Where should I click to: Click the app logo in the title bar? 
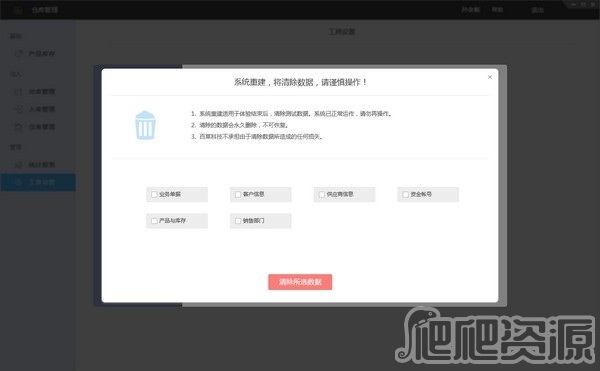18,10
